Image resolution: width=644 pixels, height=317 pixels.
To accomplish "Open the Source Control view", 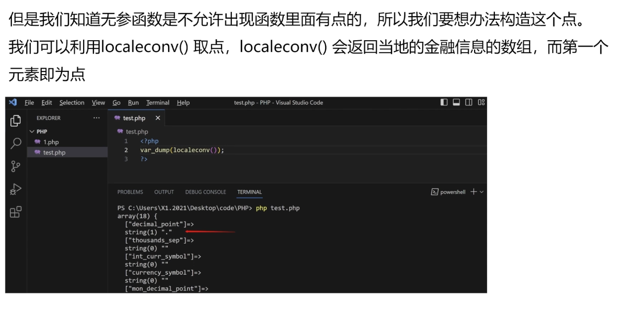I will click(16, 166).
